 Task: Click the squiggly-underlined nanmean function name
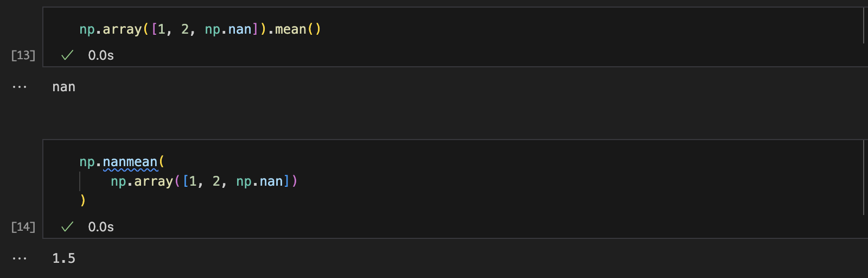(x=130, y=162)
